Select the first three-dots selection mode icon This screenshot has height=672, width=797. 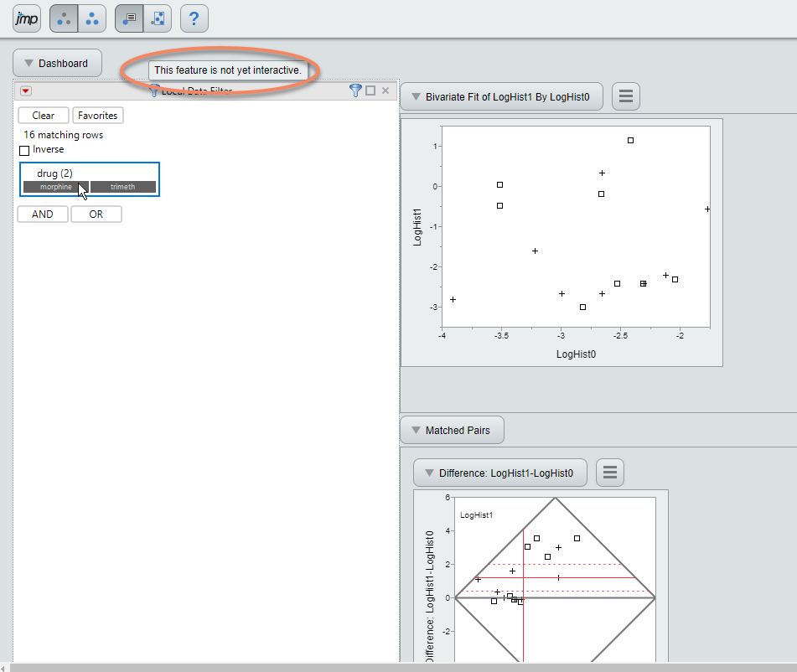click(64, 18)
